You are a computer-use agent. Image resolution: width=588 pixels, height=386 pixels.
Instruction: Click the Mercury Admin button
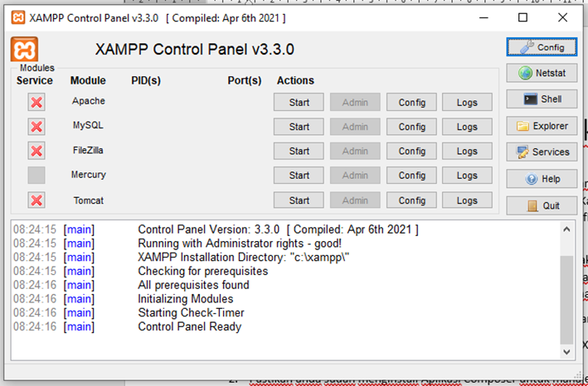[355, 176]
